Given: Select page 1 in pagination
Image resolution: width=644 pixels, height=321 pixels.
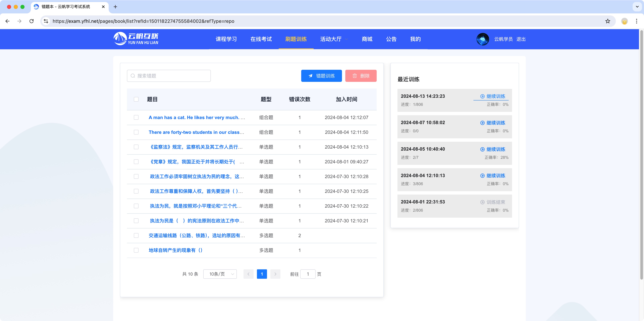Looking at the screenshot, I should tap(262, 274).
